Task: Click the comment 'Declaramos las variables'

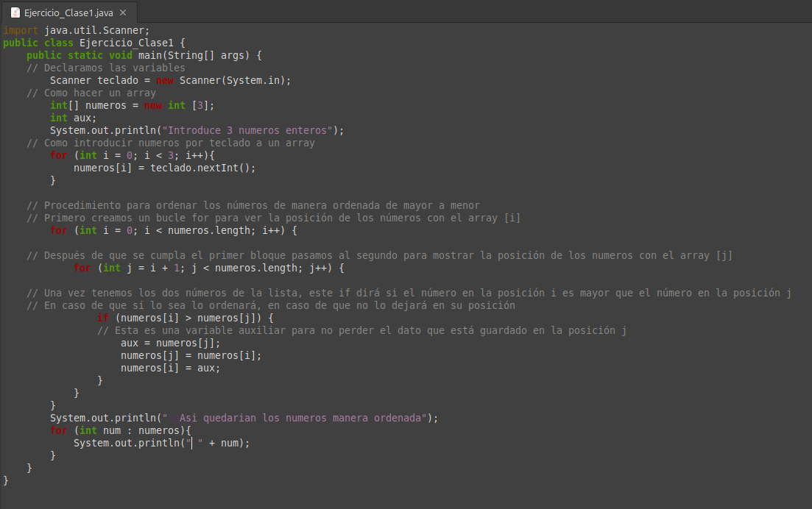Action: point(114,68)
